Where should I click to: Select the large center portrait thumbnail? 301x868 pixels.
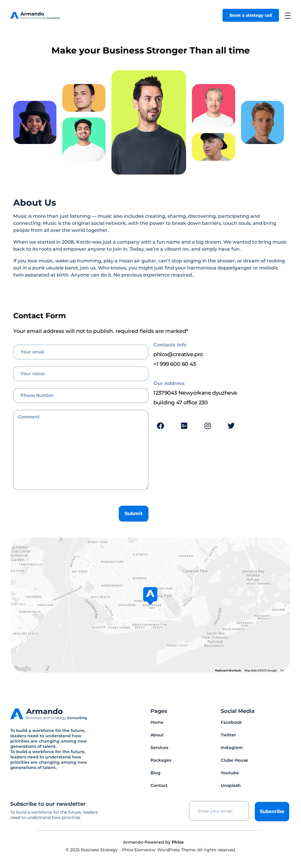point(149,122)
